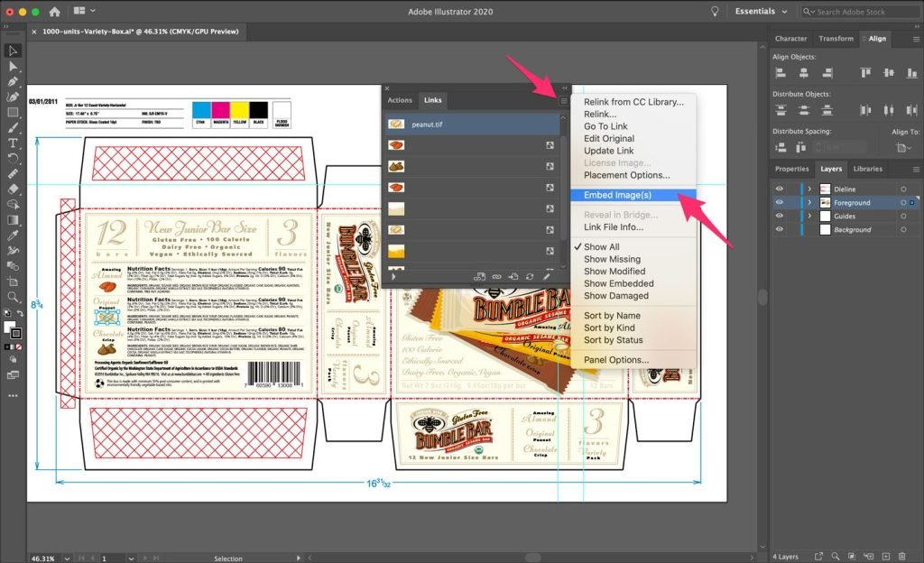Click Vertical Align Top icon

coord(865,73)
